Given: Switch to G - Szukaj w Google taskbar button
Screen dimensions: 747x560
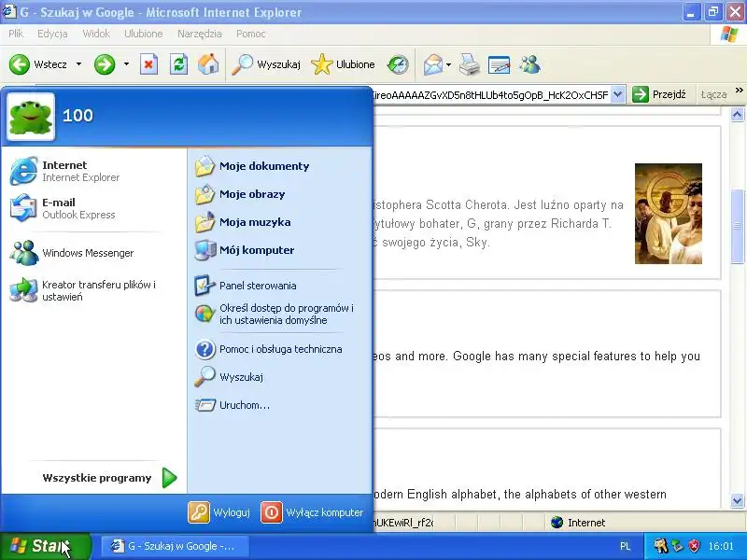Looking at the screenshot, I should pyautogui.click(x=174, y=546).
